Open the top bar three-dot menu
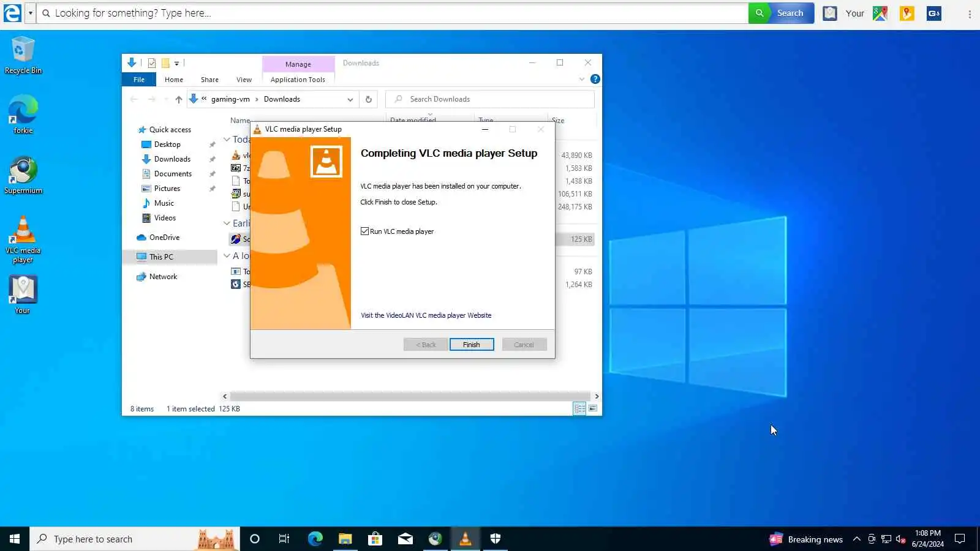The image size is (980, 551). 970,13
